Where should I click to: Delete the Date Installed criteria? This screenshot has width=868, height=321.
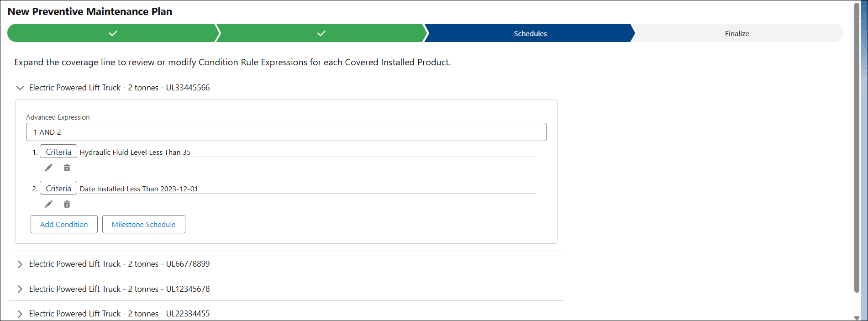[67, 204]
